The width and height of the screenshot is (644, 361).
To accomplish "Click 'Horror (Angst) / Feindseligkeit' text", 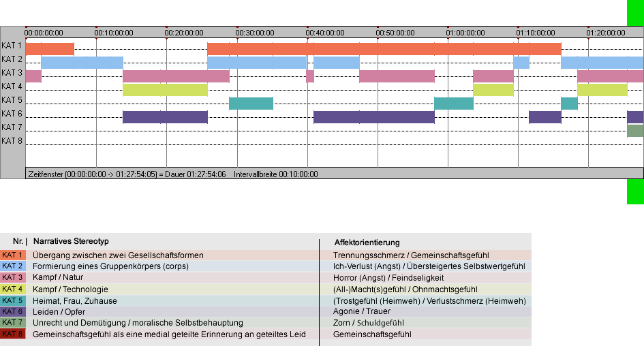I will (388, 278).
